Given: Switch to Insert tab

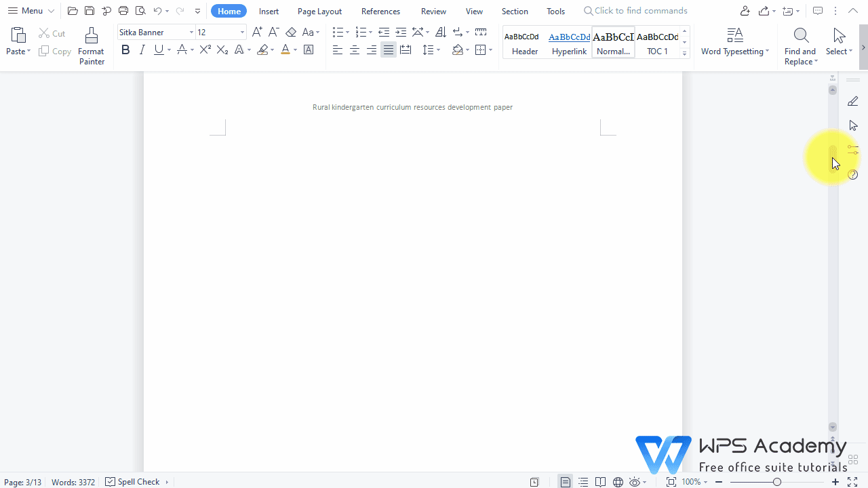Looking at the screenshot, I should [269, 11].
